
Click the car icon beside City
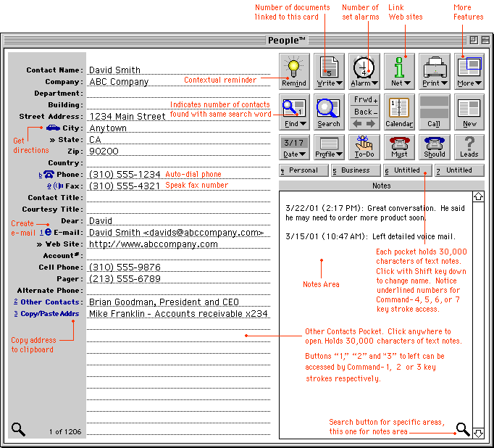point(53,128)
